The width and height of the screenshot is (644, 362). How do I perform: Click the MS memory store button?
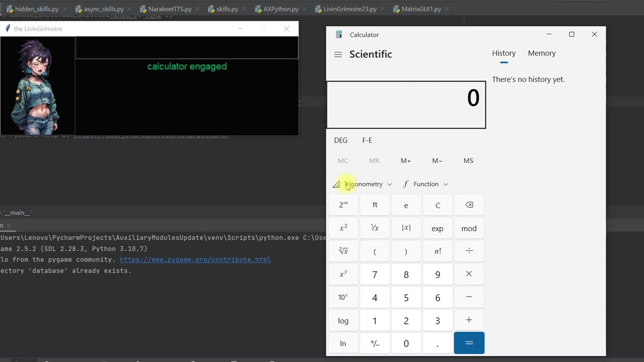click(469, 161)
